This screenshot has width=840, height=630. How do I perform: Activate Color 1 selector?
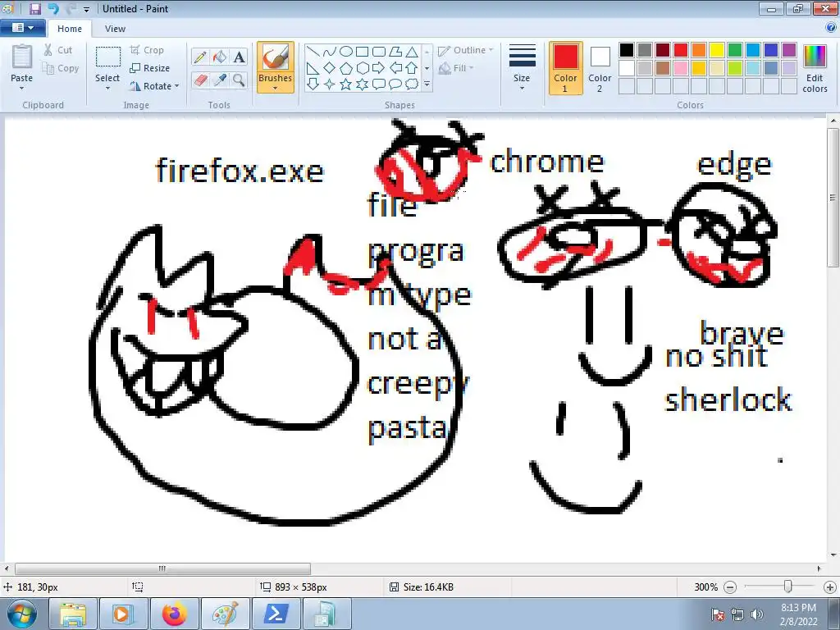coord(566,69)
